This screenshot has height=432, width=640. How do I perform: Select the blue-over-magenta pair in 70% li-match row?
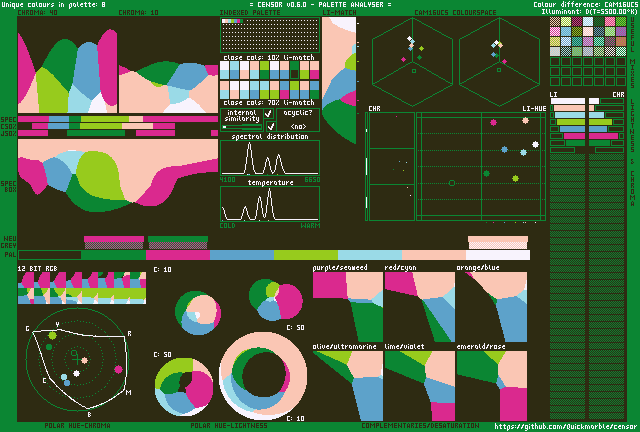coord(284,90)
